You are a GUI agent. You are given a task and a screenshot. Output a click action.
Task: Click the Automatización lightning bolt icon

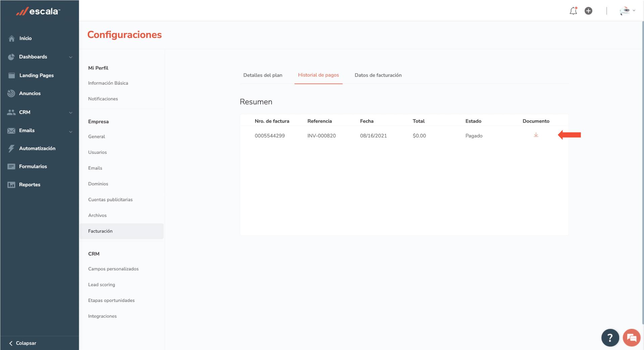(x=11, y=148)
